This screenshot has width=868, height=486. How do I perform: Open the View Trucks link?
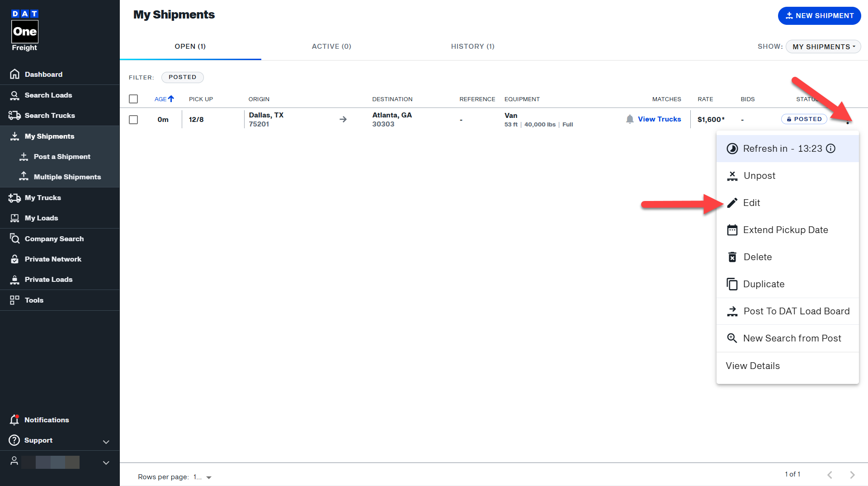point(659,119)
